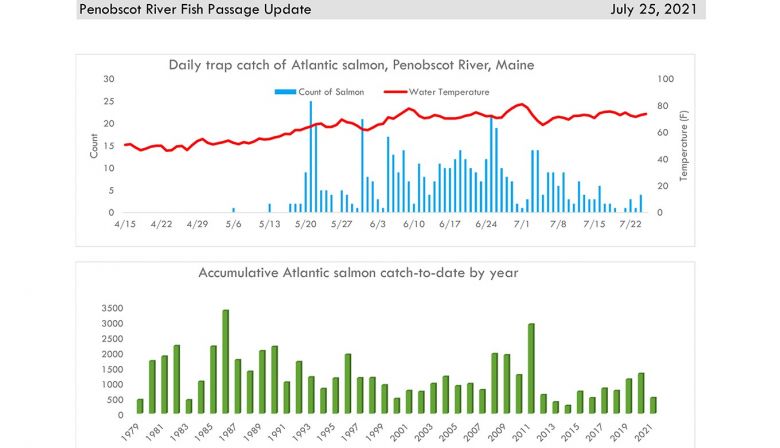Click the 4/15 x-axis date label

tap(124, 224)
